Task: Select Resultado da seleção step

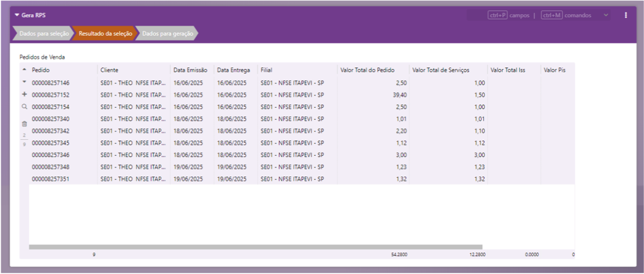Action: tap(105, 34)
